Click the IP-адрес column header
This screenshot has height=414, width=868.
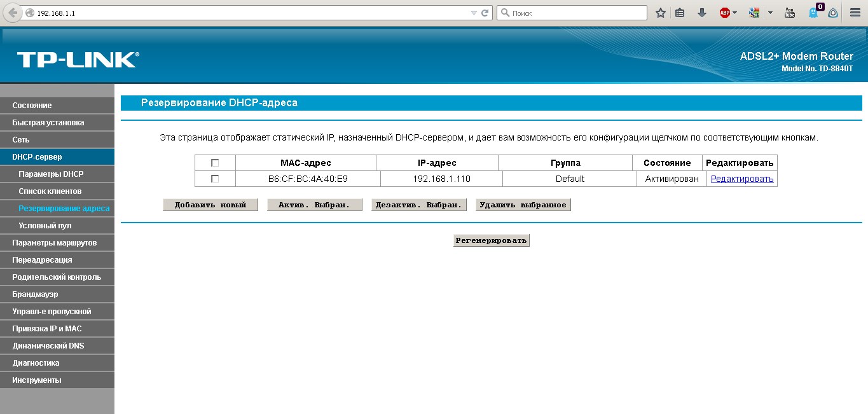click(437, 163)
